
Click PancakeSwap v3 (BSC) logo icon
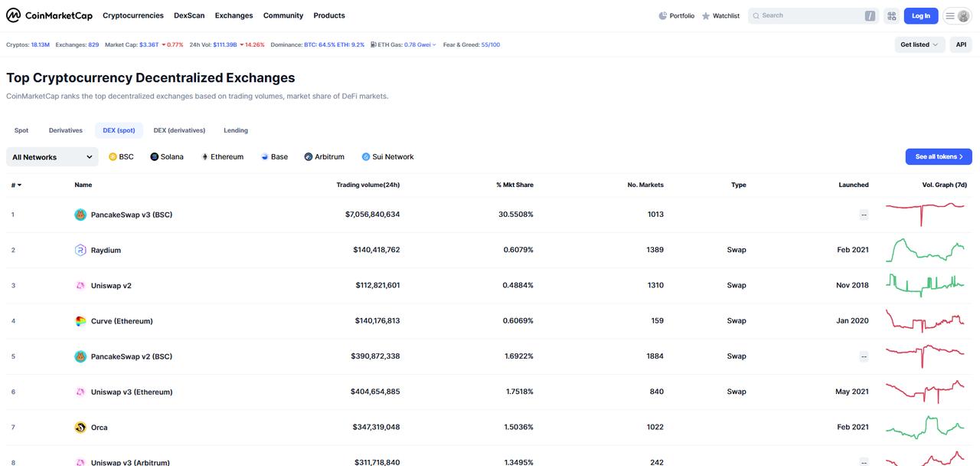click(80, 215)
